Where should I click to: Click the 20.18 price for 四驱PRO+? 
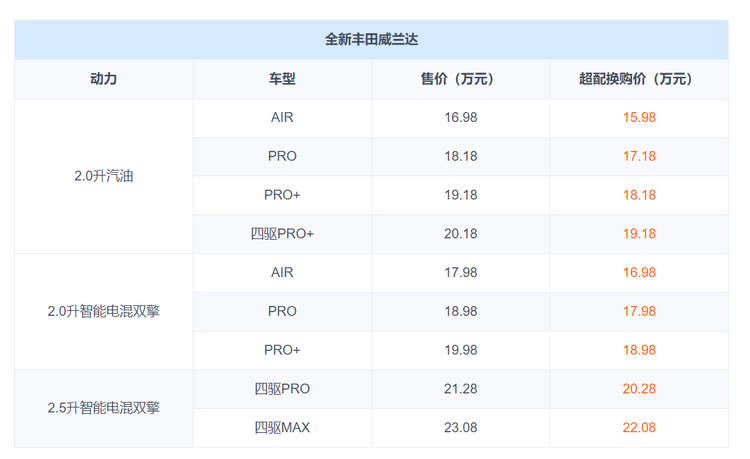coord(460,234)
